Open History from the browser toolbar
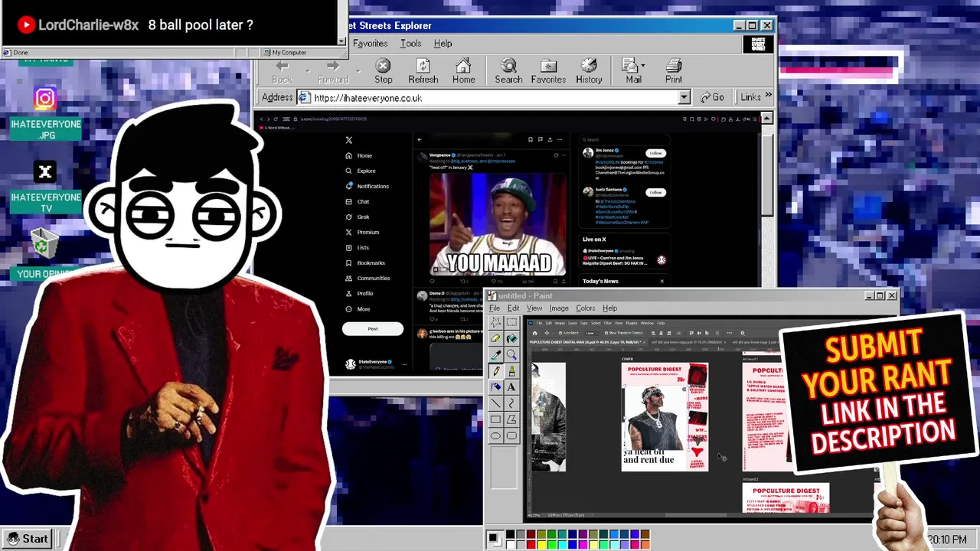Viewport: 980px width, 551px height. click(x=589, y=70)
